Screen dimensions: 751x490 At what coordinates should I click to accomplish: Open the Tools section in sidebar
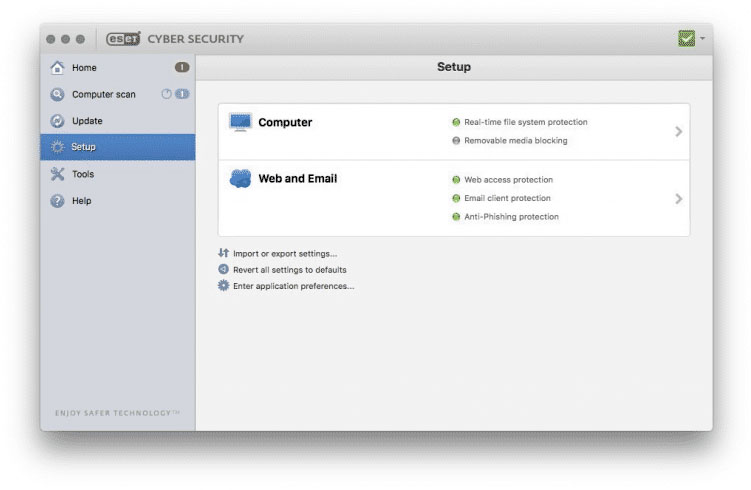(83, 174)
